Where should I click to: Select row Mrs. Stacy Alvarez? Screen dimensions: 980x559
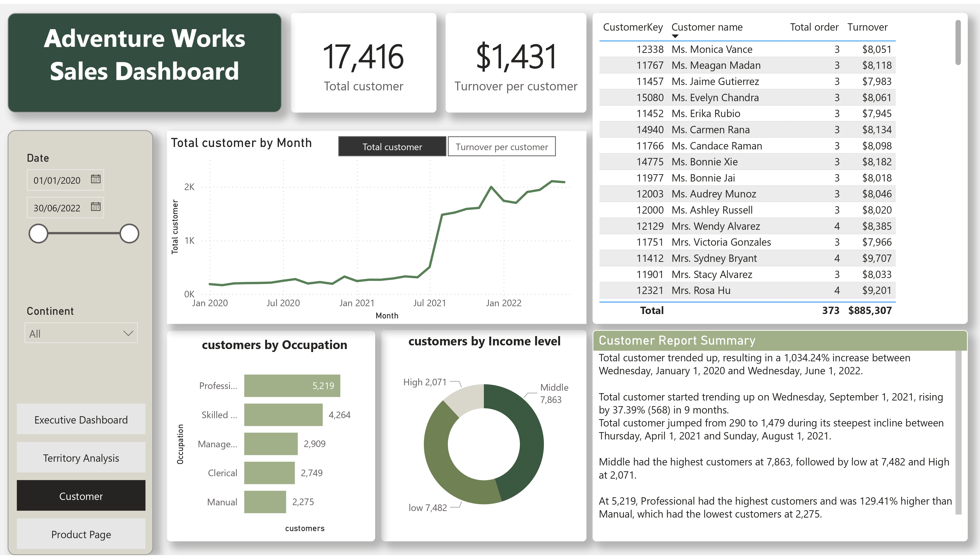[x=747, y=275]
